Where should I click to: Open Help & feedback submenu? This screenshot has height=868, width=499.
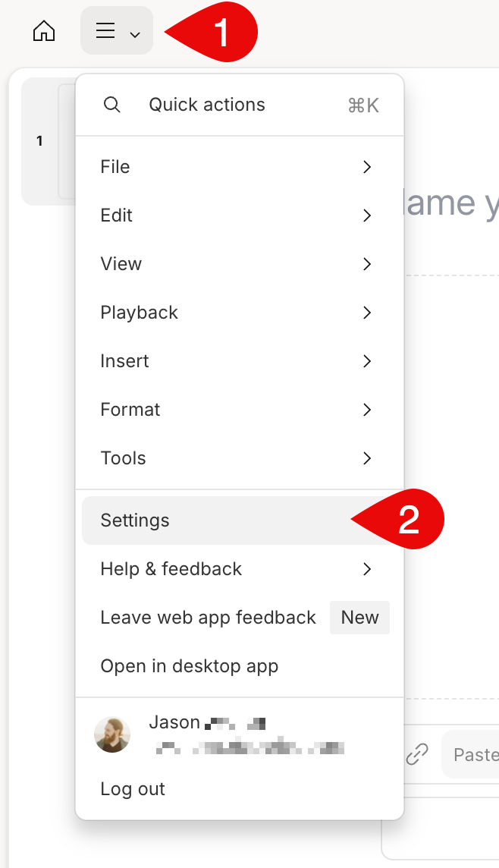click(240, 569)
